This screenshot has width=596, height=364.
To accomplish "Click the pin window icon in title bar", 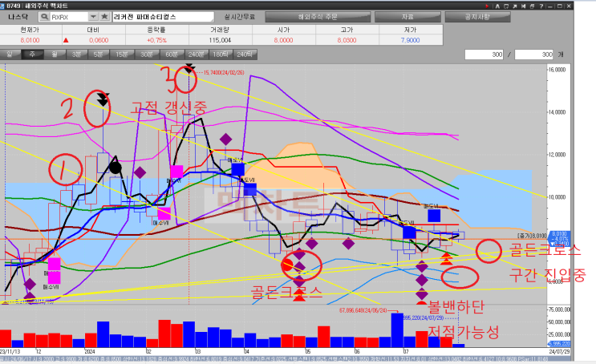I will click(524, 6).
